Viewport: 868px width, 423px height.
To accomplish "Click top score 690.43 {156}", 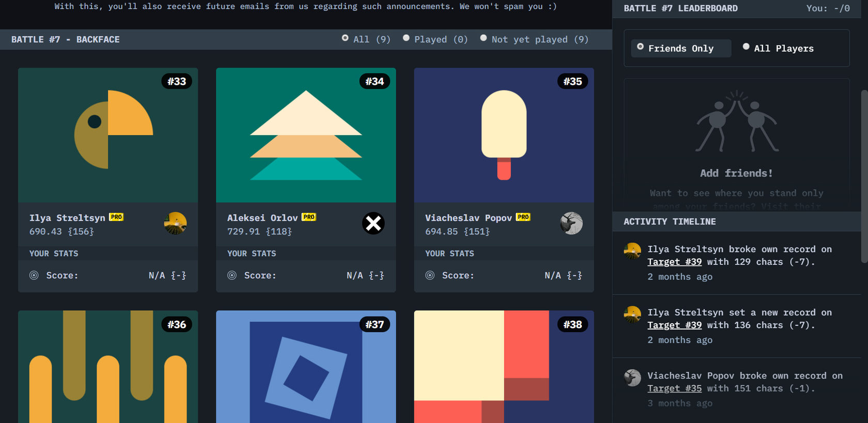I will tap(61, 231).
